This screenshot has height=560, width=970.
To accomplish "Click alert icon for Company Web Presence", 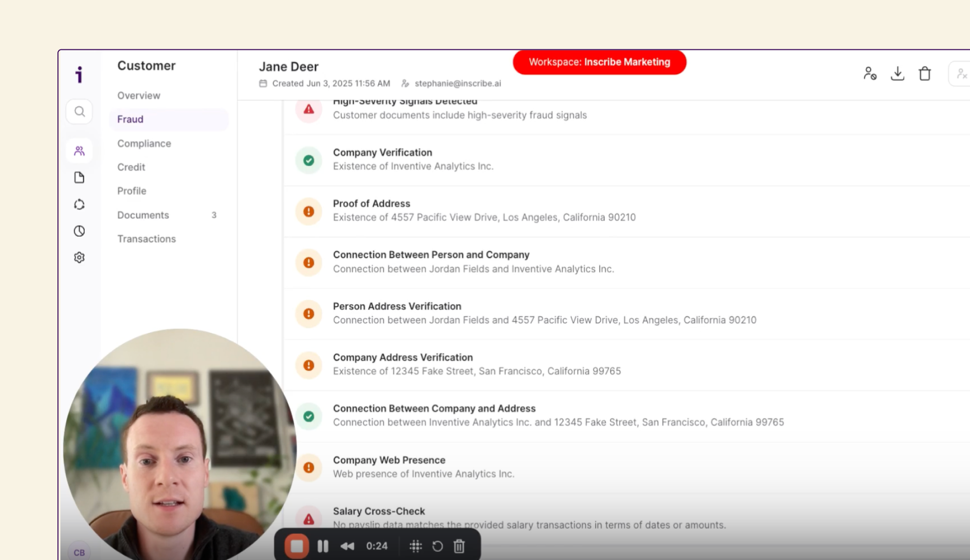I will click(309, 467).
